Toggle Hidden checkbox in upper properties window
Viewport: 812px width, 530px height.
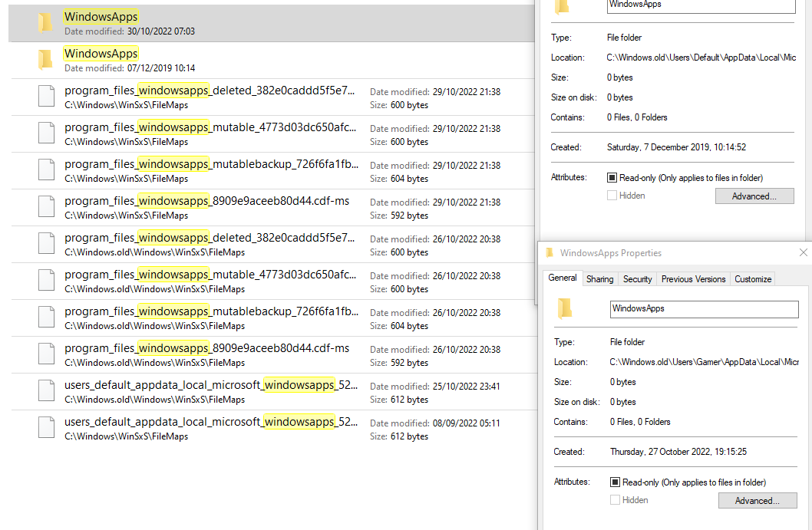[612, 195]
